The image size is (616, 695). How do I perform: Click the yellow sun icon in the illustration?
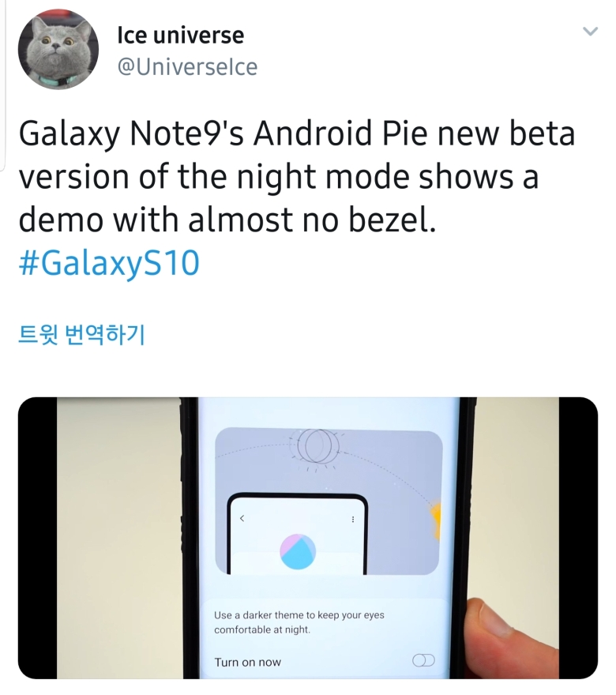click(434, 521)
